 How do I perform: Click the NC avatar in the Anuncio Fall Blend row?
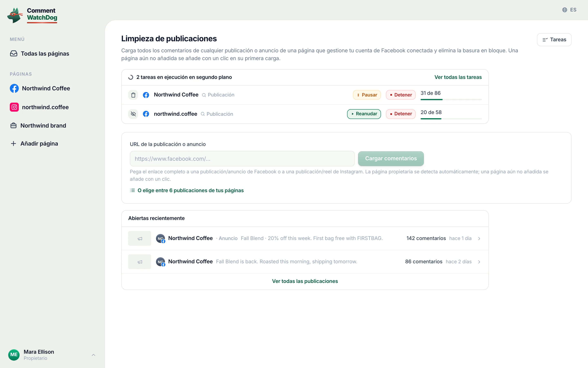click(x=160, y=239)
